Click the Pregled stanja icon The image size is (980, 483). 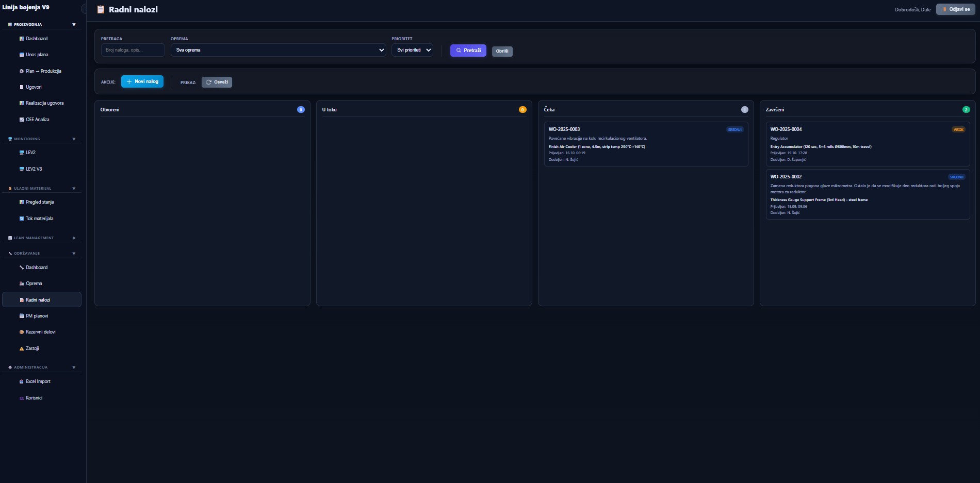(22, 202)
